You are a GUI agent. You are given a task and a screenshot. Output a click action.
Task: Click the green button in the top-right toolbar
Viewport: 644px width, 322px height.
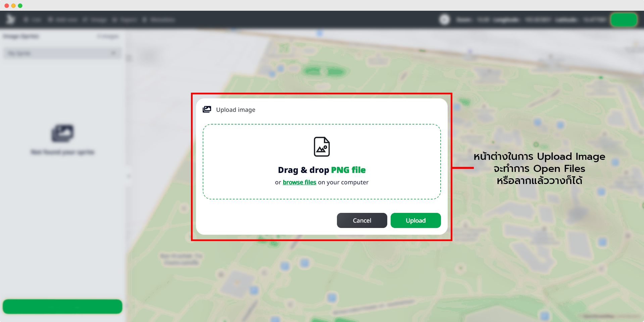click(x=624, y=20)
